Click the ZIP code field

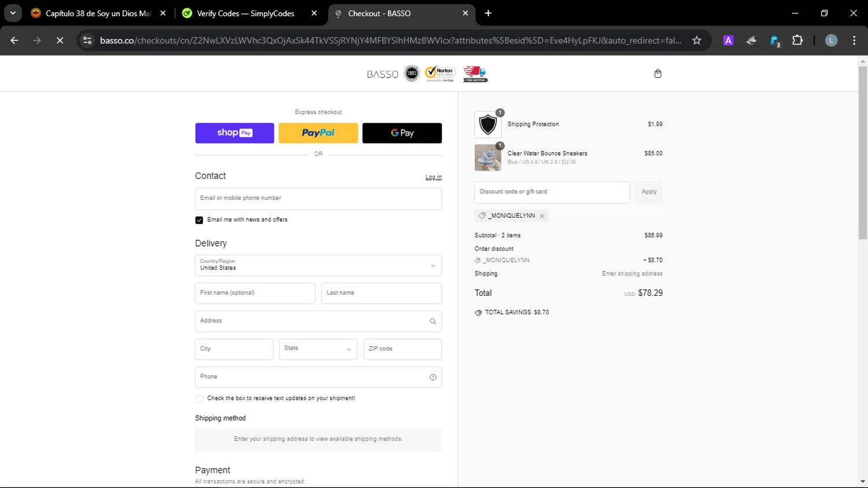(403, 349)
